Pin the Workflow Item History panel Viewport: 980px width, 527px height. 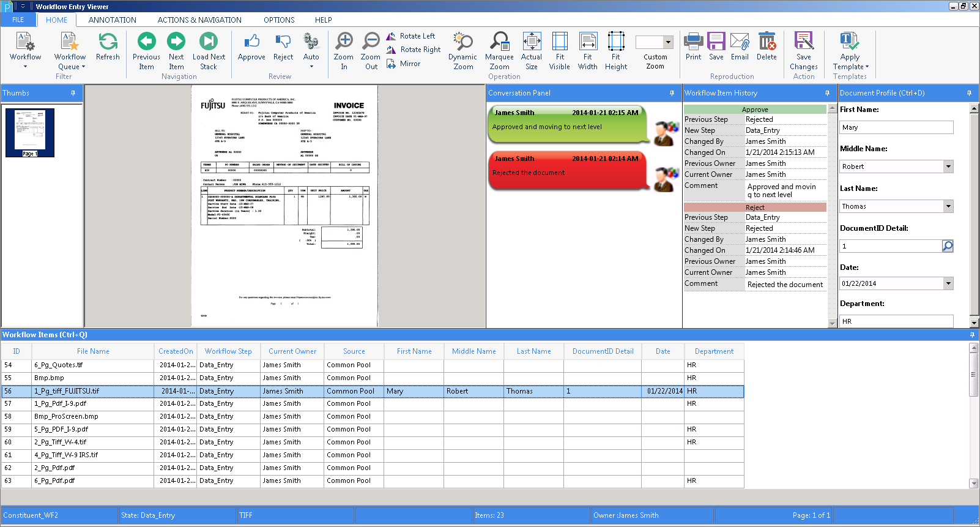pyautogui.click(x=827, y=93)
